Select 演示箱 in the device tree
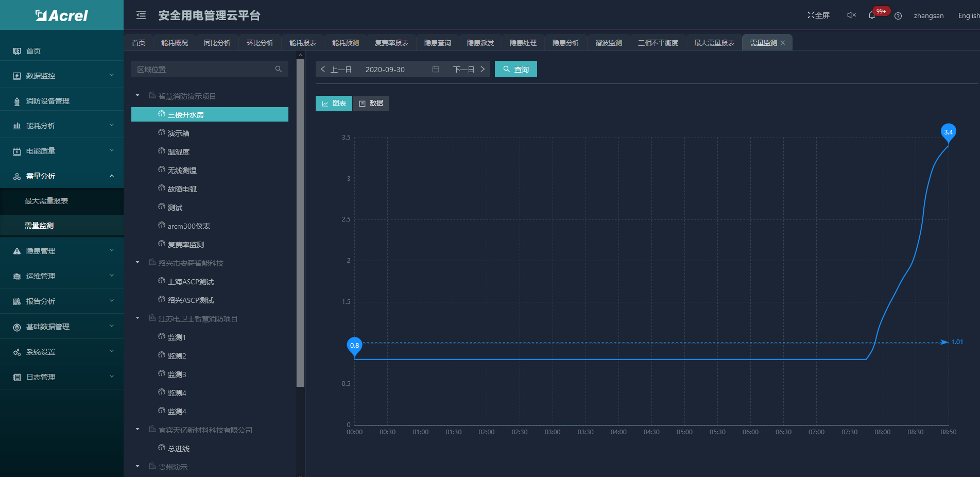 click(x=178, y=133)
